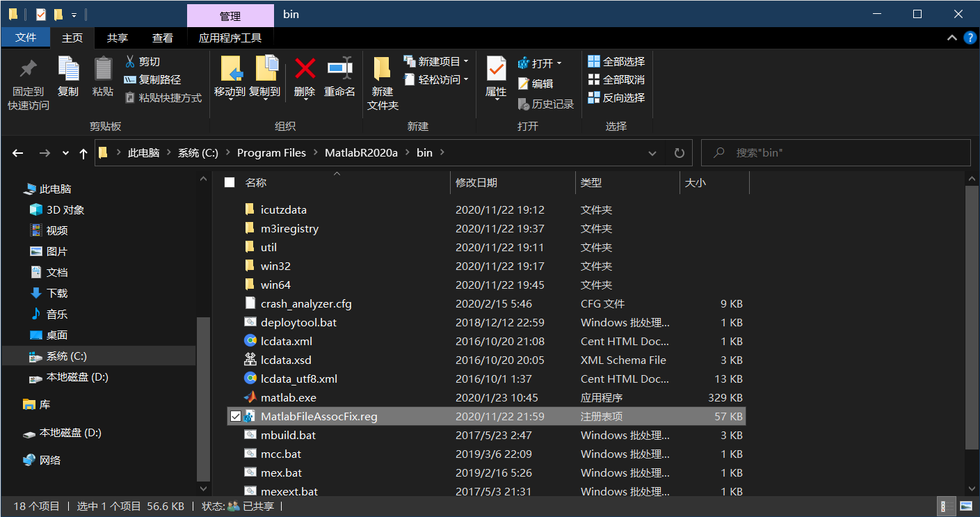Viewport: 980px width, 517px height.
Task: Click the lcdata.xsd file icon
Action: [x=250, y=360]
